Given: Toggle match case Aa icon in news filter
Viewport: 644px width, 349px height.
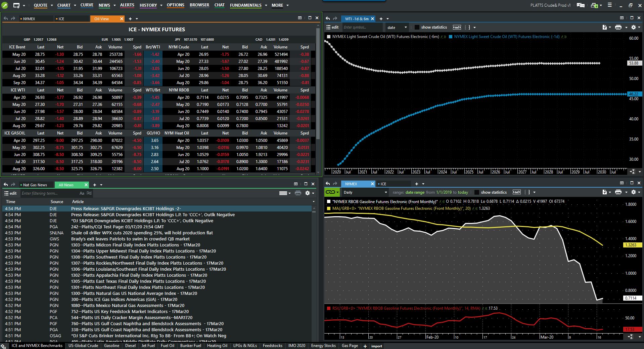Looking at the screenshot, I should pos(82,193).
